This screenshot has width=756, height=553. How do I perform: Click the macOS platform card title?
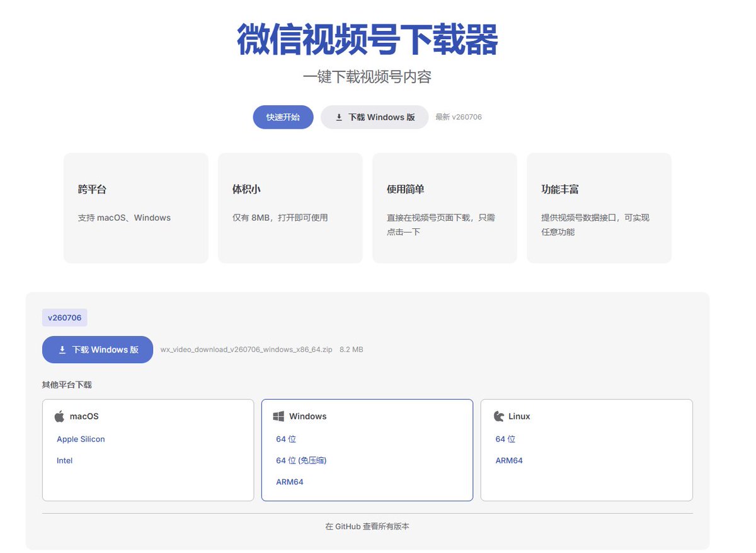click(x=84, y=416)
